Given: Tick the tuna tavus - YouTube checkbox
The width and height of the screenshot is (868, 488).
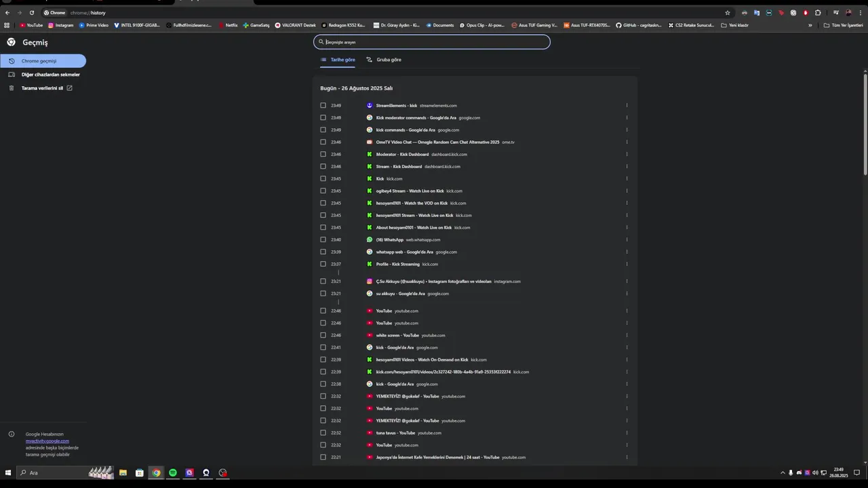Looking at the screenshot, I should tap(323, 433).
